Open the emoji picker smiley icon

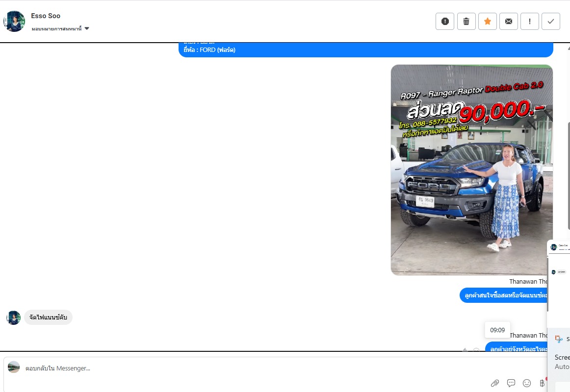pos(527,383)
